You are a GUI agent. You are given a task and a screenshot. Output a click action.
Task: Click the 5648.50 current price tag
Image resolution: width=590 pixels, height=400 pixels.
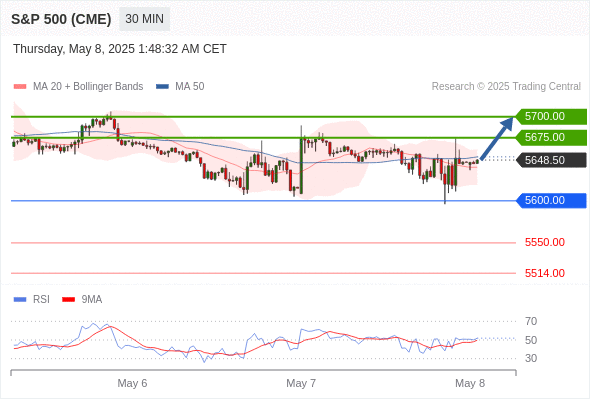click(x=550, y=160)
